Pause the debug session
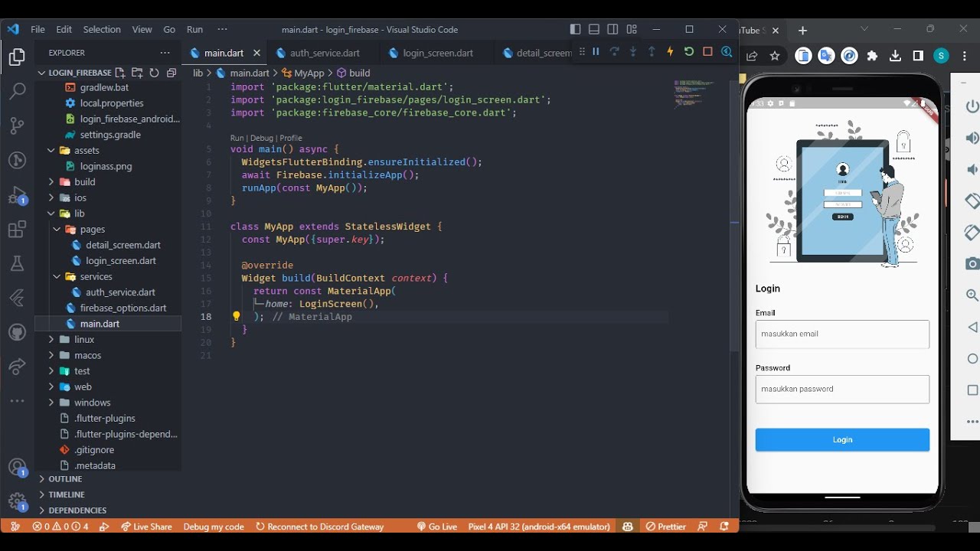The image size is (980, 551). pyautogui.click(x=596, y=52)
